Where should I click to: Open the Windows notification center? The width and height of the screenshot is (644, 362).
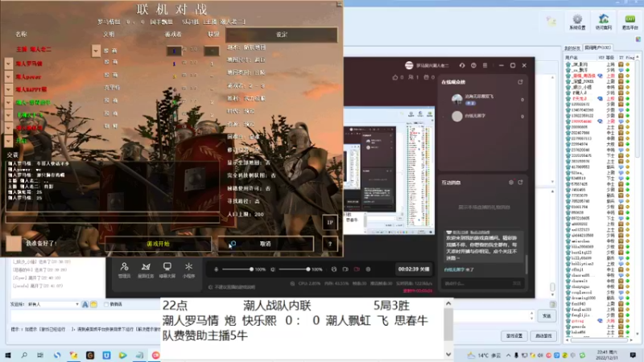[x=633, y=355]
